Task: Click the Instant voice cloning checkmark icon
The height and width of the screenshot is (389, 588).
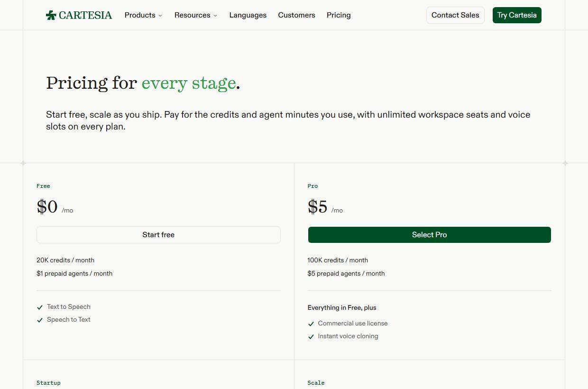Action: click(311, 337)
